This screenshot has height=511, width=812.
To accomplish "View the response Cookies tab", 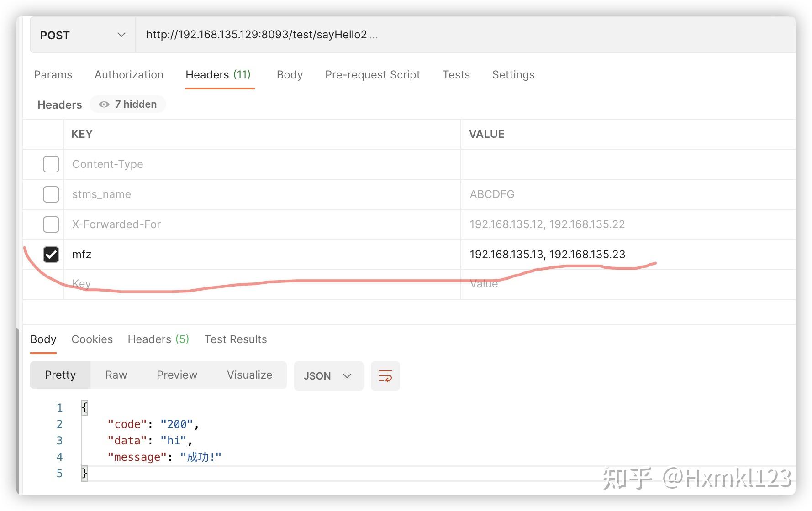I will 92,339.
